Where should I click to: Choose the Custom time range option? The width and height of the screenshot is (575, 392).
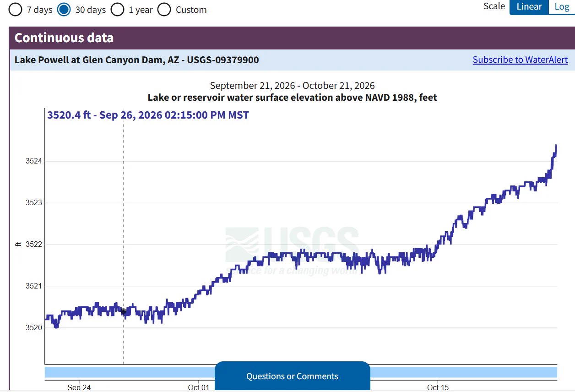[x=164, y=10]
